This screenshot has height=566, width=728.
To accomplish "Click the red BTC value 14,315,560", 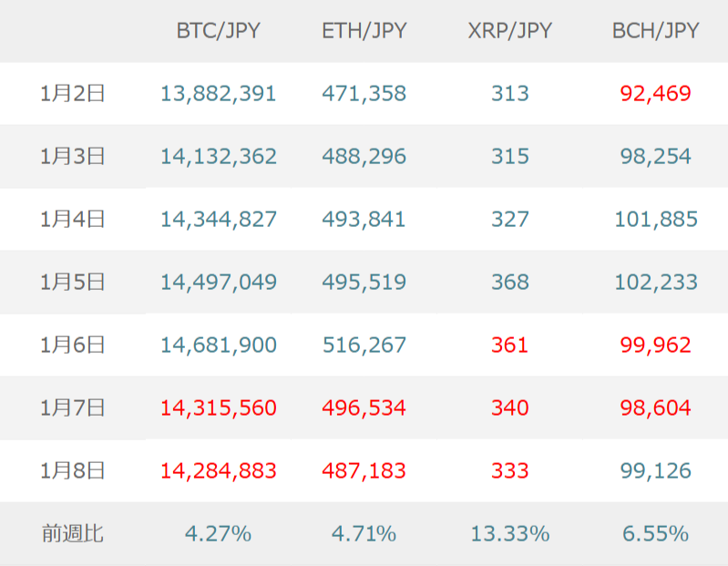I will [x=218, y=408].
